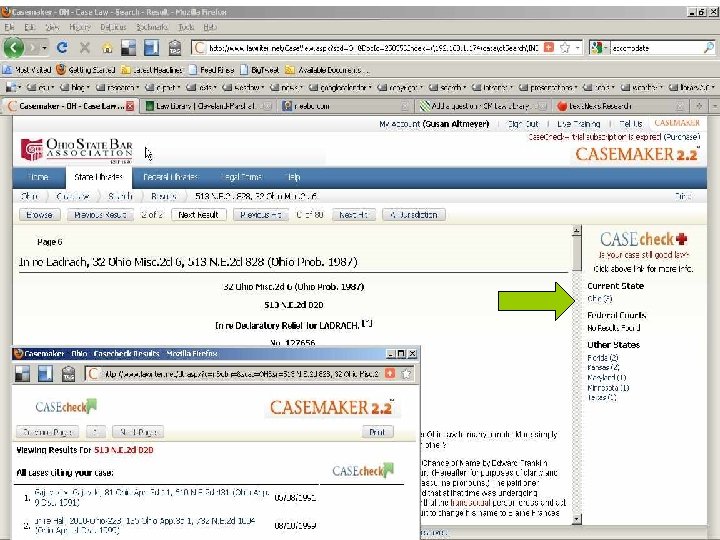
Task: Open the BigTweet bookmarklet
Action: (259, 70)
